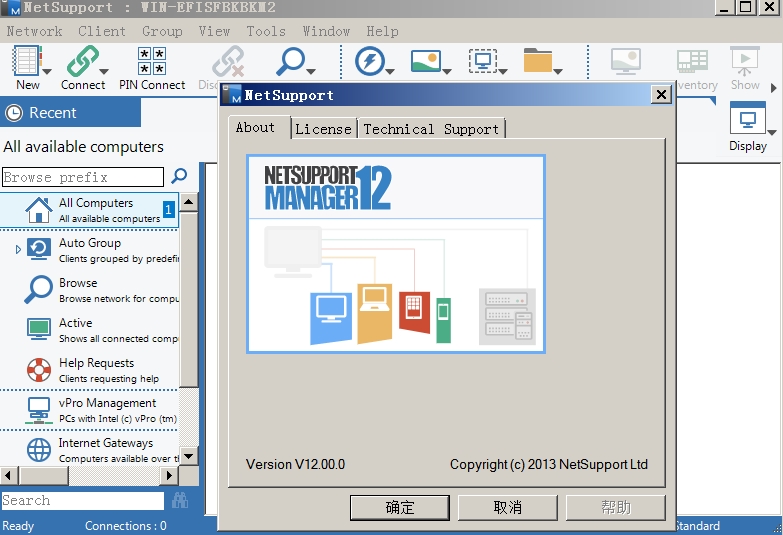Viewport: 783px width, 535px height.
Task: Click the folder file-transfer toolbar icon
Action: 538,60
